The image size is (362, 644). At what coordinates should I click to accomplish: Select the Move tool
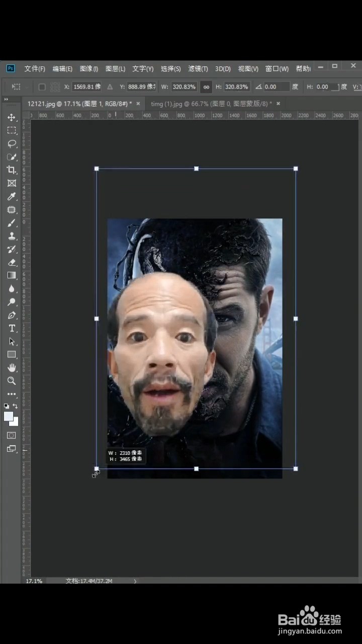tap(12, 117)
